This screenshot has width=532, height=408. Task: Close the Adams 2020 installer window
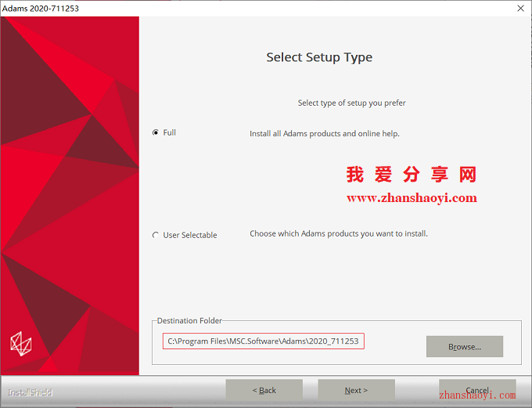[x=520, y=8]
